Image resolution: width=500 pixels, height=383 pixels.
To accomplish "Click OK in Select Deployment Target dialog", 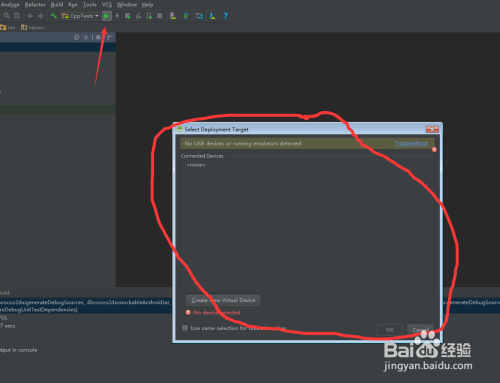I will (389, 330).
